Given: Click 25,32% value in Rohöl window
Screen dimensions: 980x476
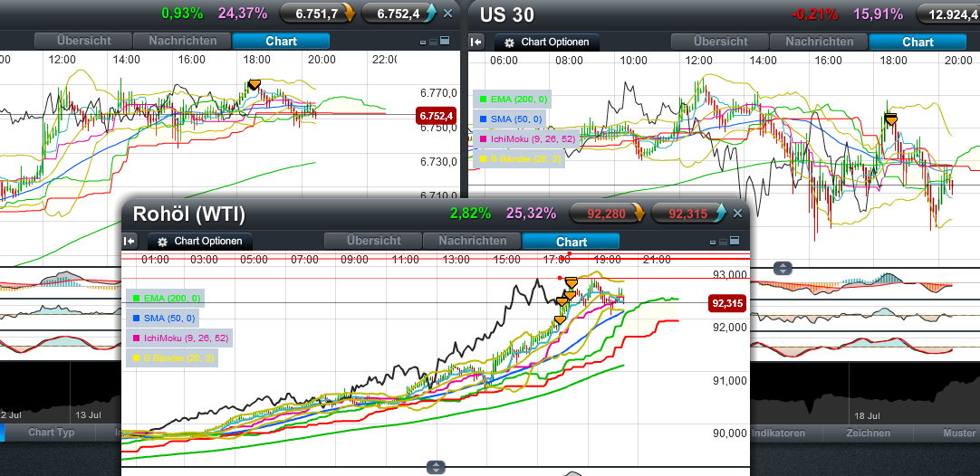Looking at the screenshot, I should pos(532,214).
